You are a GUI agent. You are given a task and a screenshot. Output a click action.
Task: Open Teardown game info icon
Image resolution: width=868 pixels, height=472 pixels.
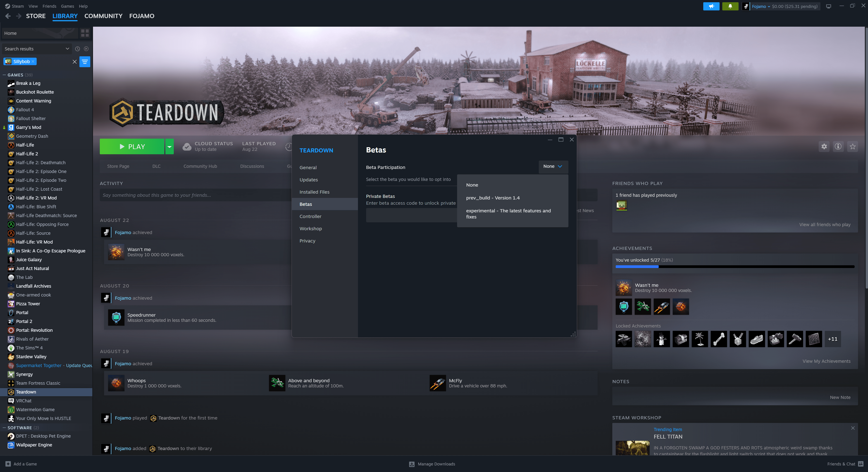pos(838,146)
